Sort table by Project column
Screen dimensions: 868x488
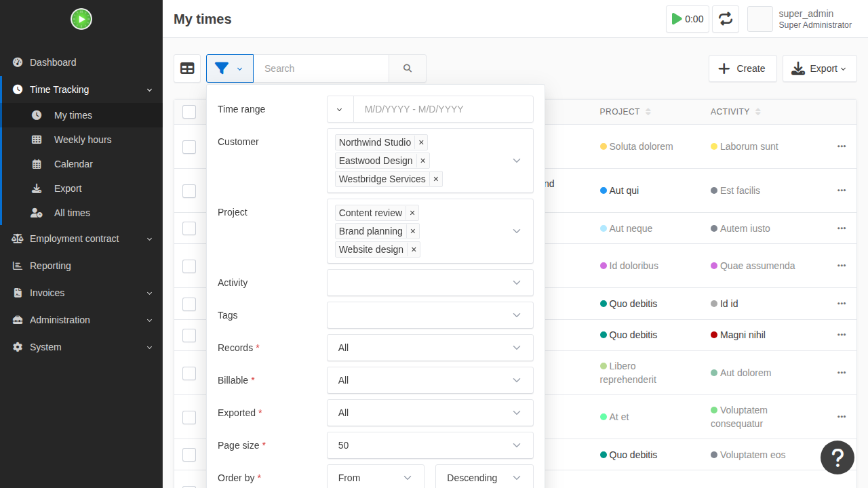(x=625, y=112)
